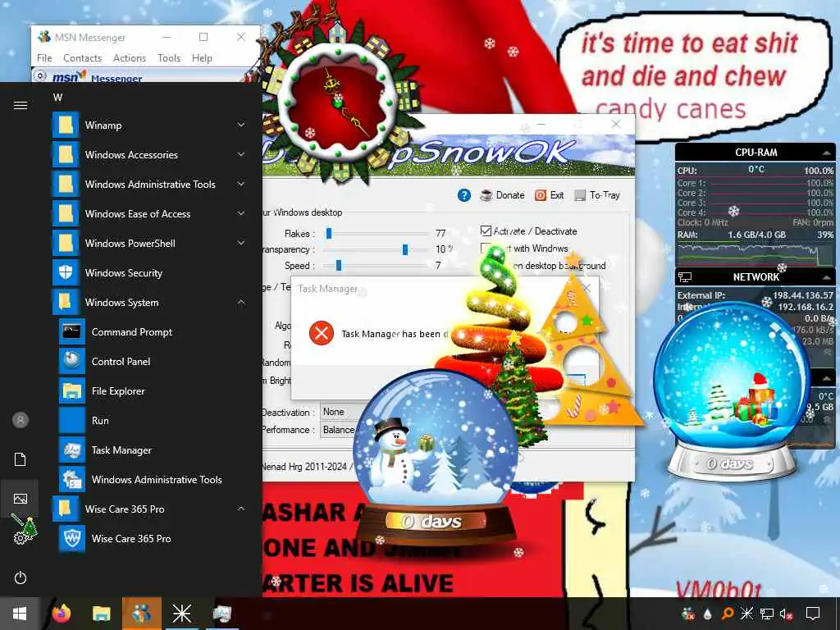Open Windows Security app entry
This screenshot has width=840, height=630.
tap(149, 272)
